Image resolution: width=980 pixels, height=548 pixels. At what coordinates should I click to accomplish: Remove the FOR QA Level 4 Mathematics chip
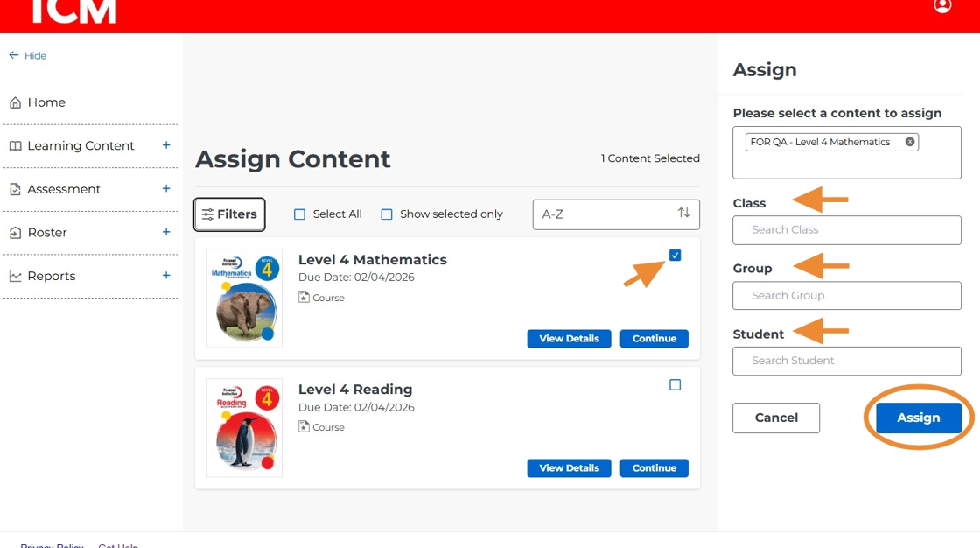coord(909,141)
